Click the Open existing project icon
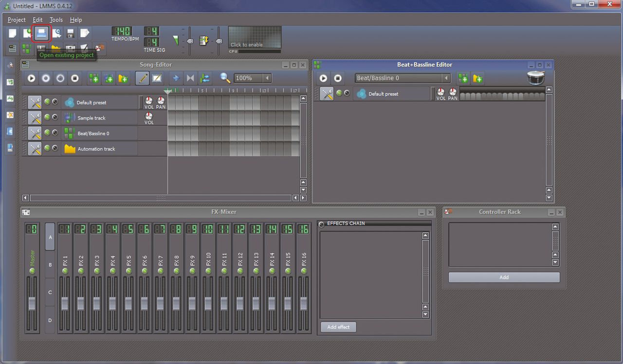This screenshot has width=623, height=364. click(x=41, y=33)
